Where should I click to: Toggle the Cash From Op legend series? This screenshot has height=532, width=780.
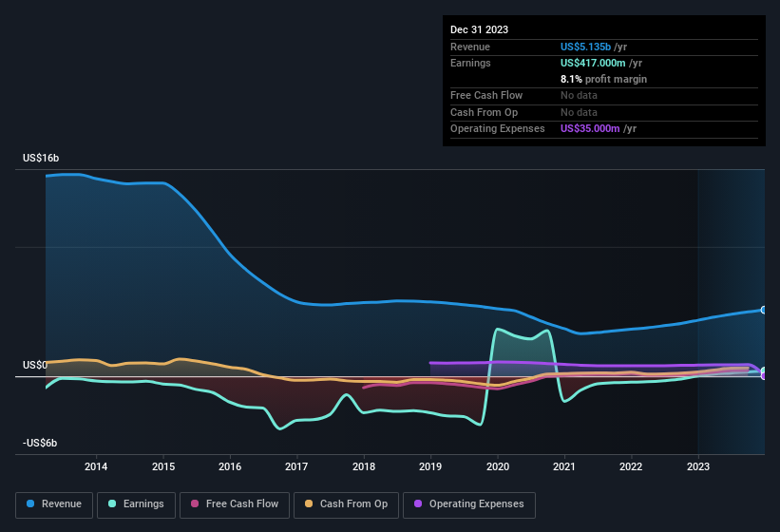346,504
